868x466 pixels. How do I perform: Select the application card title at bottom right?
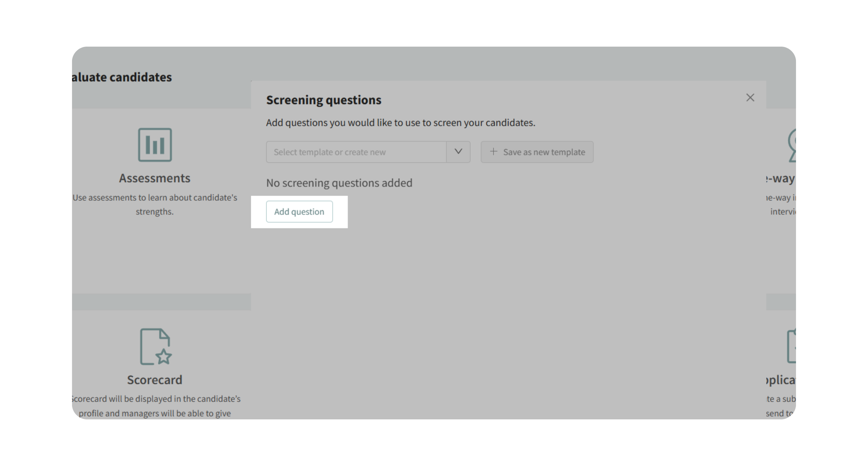[x=781, y=380]
